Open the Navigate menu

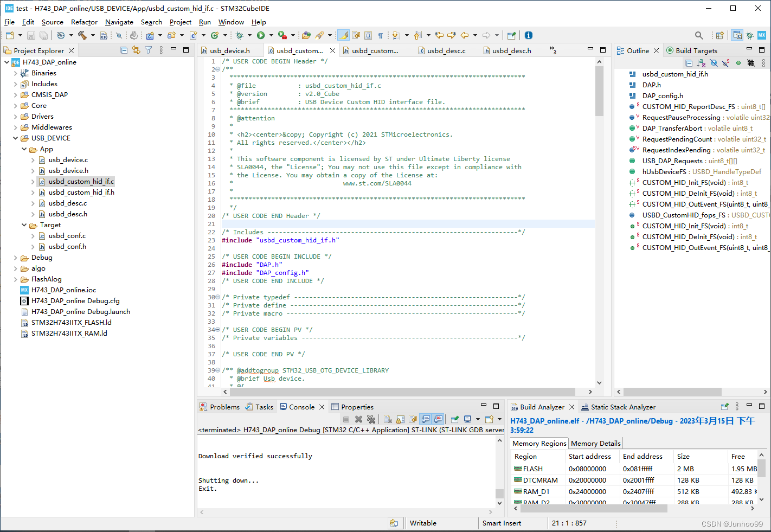[119, 22]
